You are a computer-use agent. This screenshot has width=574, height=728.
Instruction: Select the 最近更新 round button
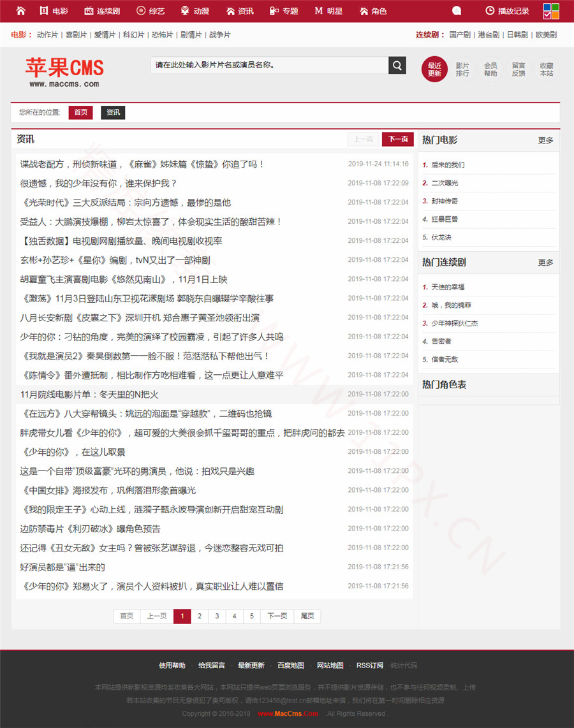[434, 69]
